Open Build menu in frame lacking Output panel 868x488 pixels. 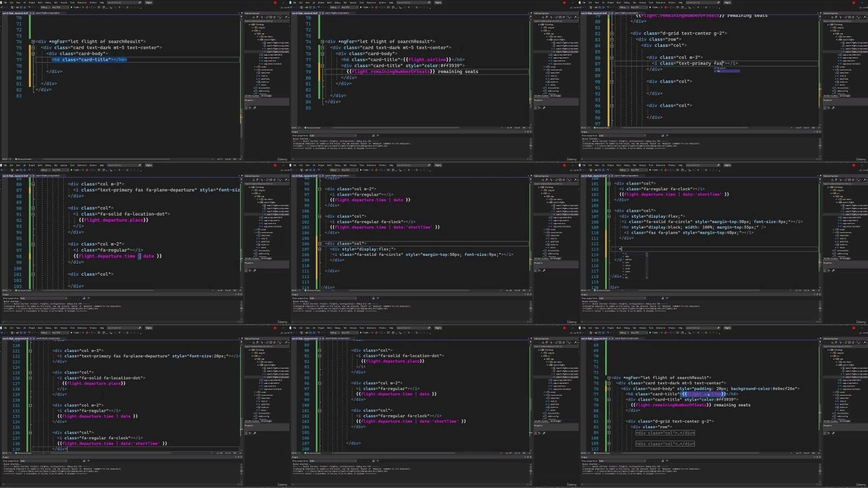[40, 2]
